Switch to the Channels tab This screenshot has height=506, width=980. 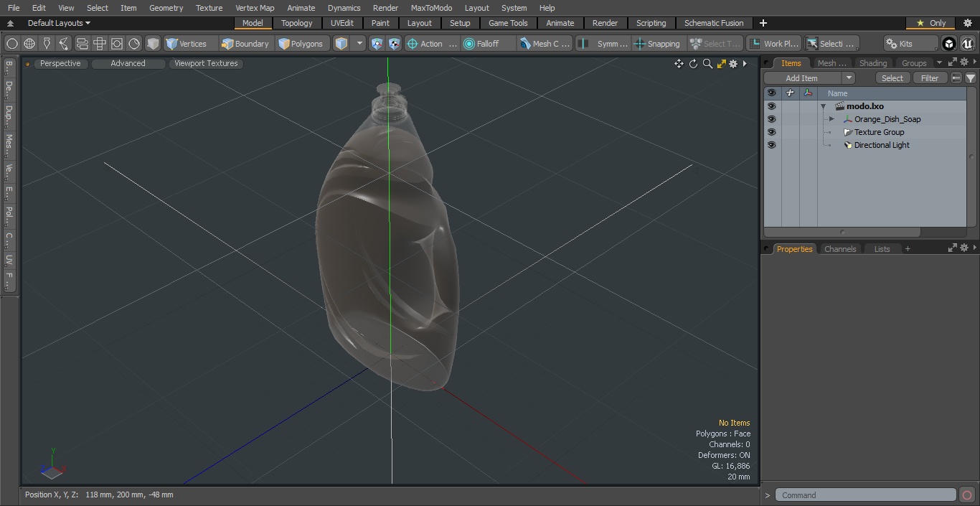coord(840,249)
